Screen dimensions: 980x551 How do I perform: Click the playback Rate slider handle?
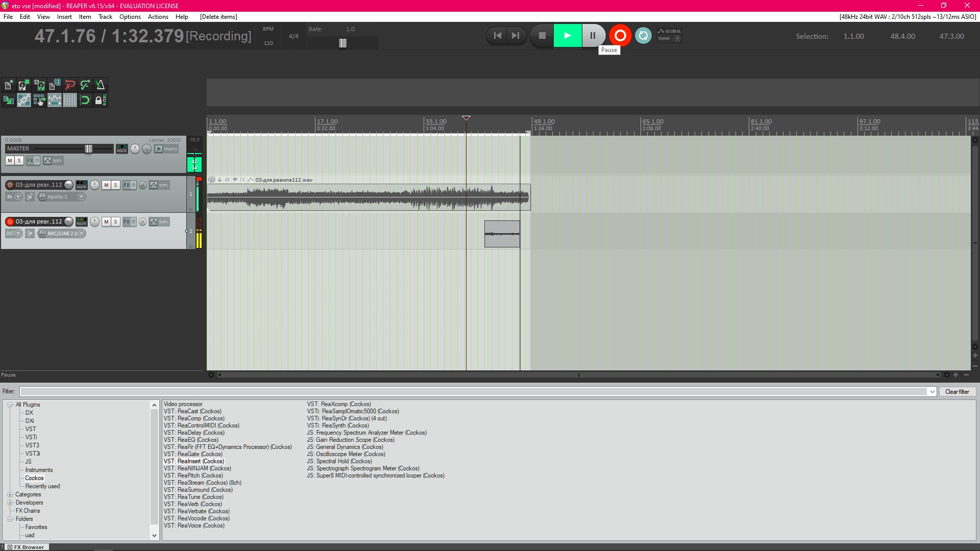click(342, 43)
